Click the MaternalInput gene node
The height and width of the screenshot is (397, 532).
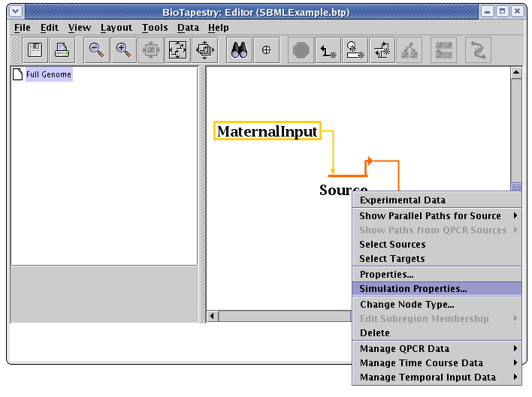pos(267,132)
